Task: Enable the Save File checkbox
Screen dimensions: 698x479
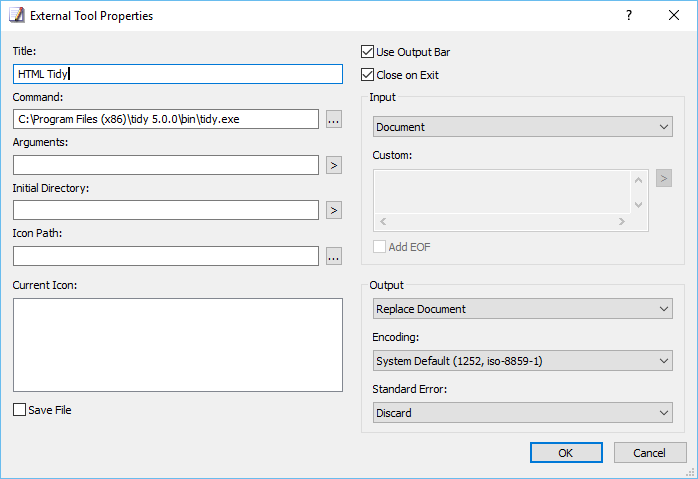Action: coord(19,410)
